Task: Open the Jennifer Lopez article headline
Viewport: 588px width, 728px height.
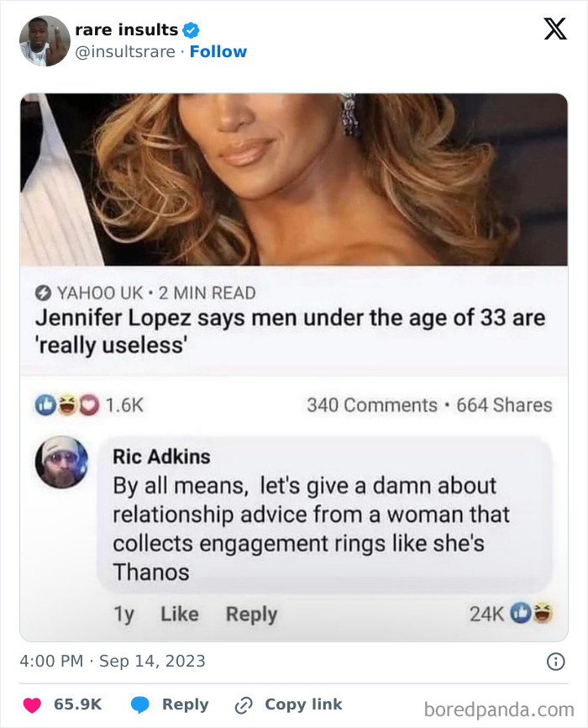Action: [x=290, y=331]
